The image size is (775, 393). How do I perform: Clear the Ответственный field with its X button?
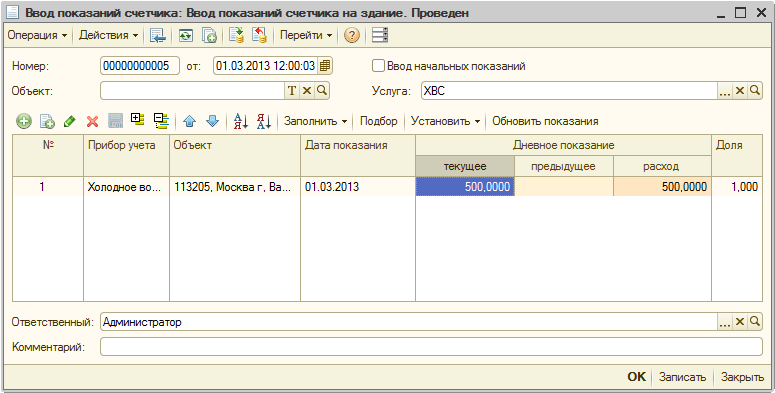(x=740, y=322)
